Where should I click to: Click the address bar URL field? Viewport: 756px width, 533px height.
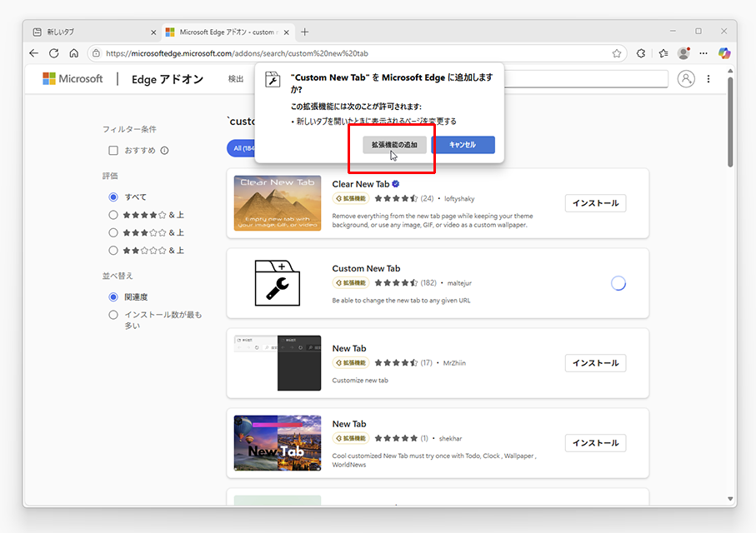coord(357,53)
